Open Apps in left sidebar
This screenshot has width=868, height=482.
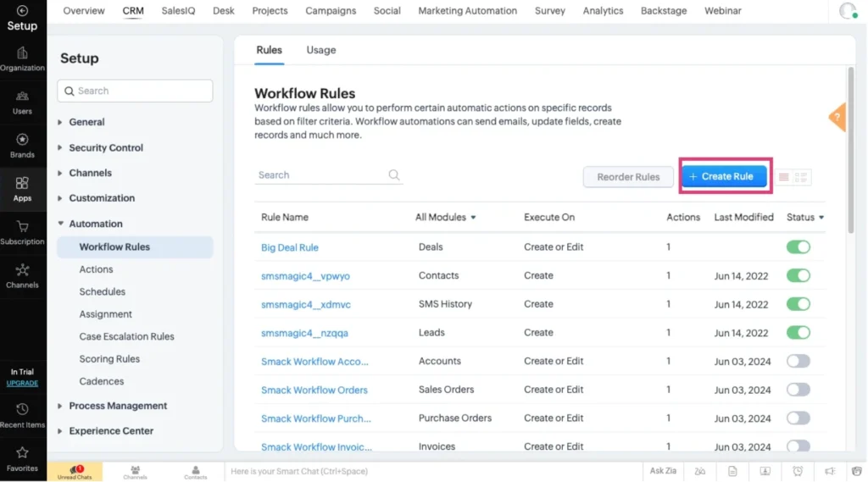click(x=22, y=189)
